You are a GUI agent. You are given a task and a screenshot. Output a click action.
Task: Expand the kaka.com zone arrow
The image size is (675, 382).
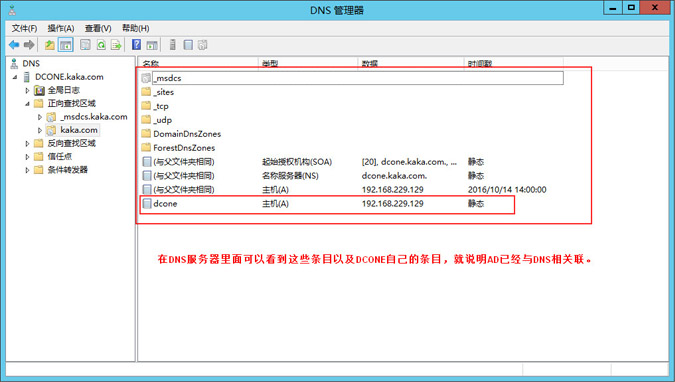coord(40,130)
